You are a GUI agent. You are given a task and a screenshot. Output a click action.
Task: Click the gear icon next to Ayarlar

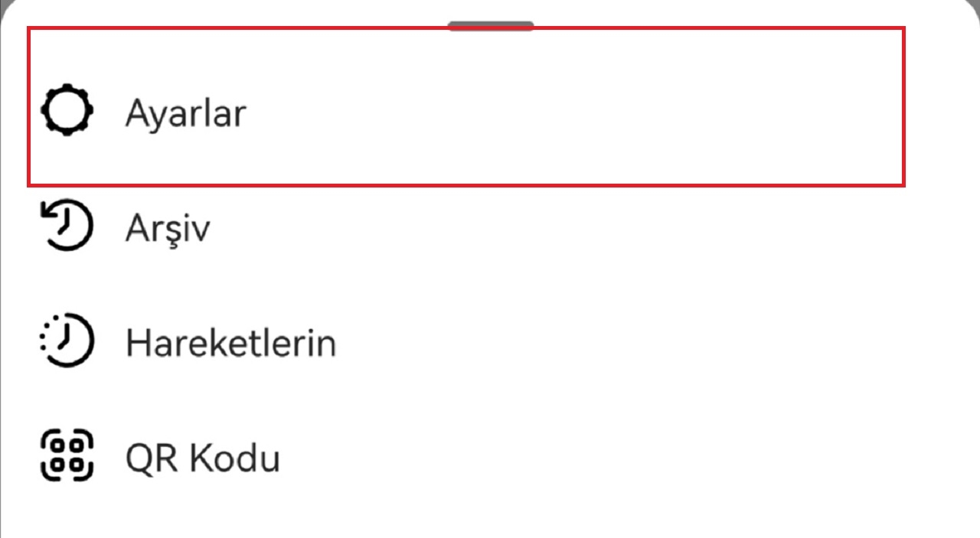click(67, 110)
